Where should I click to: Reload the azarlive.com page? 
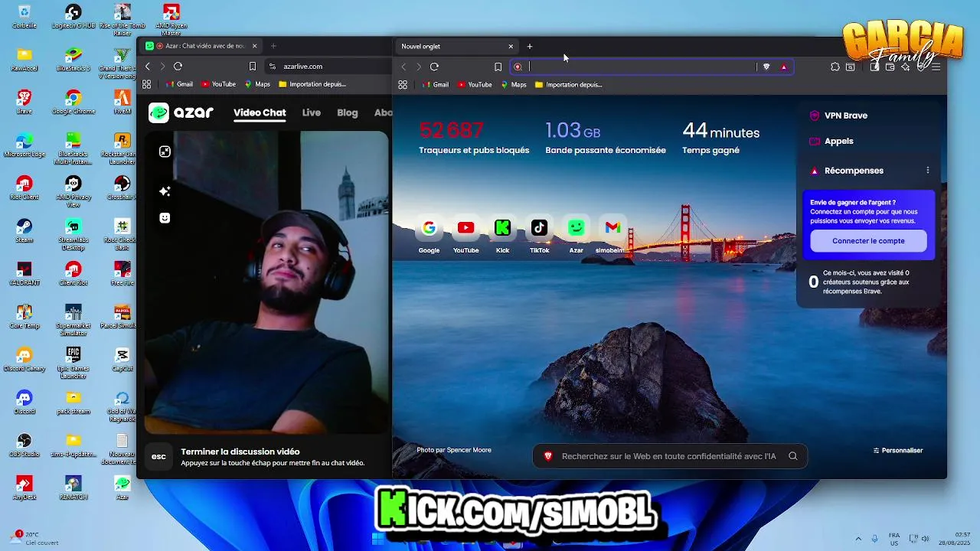(178, 67)
